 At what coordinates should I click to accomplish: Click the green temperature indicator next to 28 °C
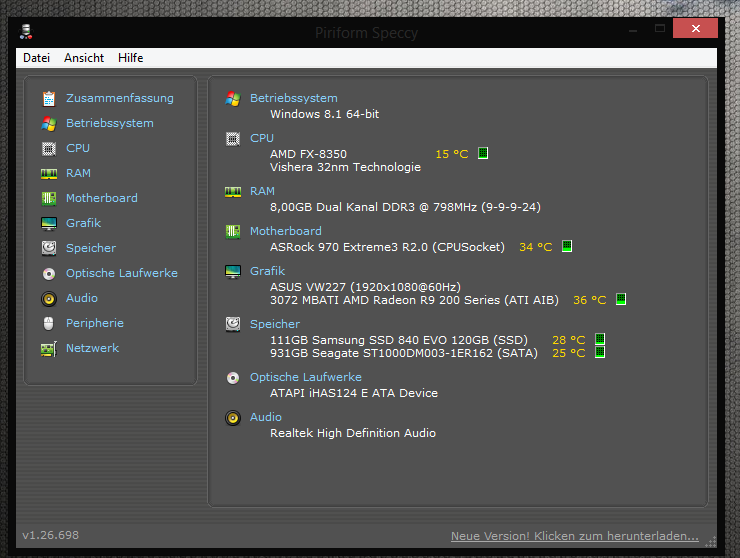(600, 339)
